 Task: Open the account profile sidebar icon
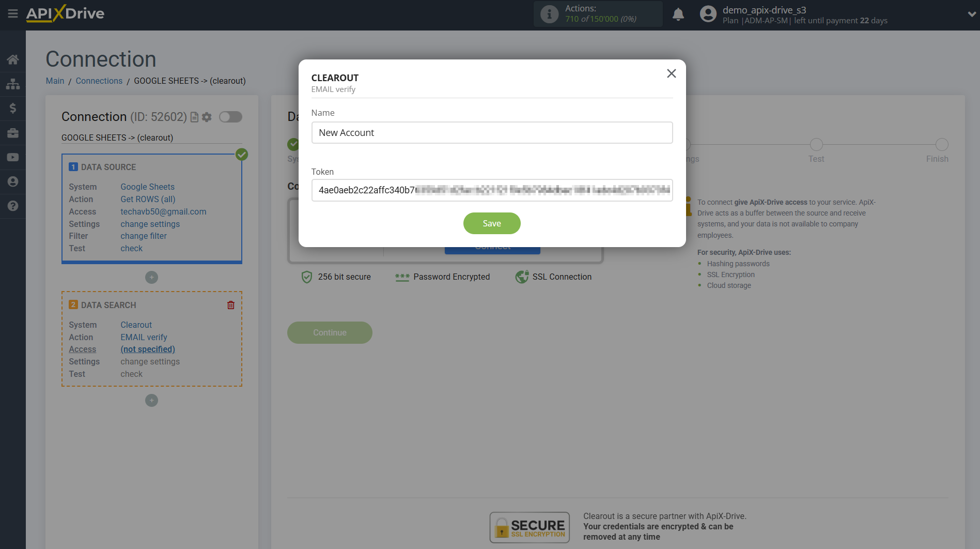[13, 181]
